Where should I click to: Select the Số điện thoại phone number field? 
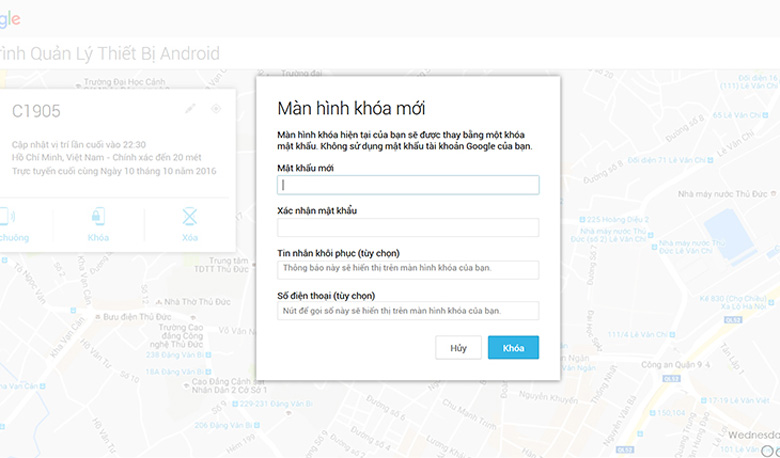coord(408,311)
